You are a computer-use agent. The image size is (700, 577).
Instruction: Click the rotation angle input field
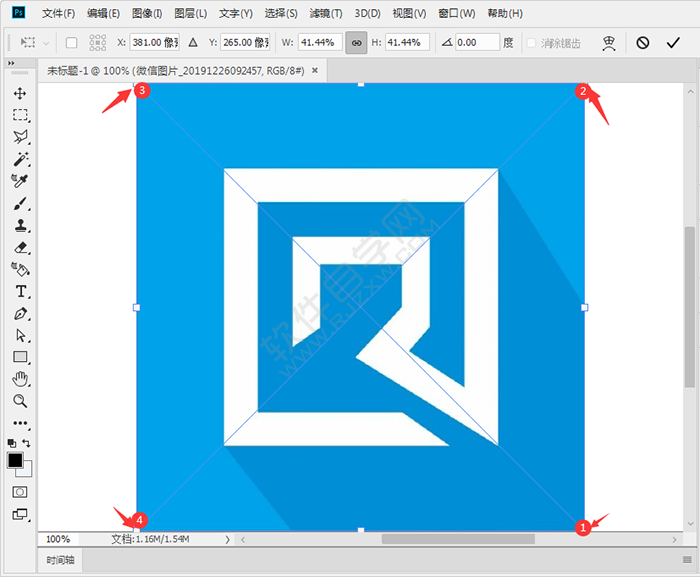pyautogui.click(x=477, y=43)
